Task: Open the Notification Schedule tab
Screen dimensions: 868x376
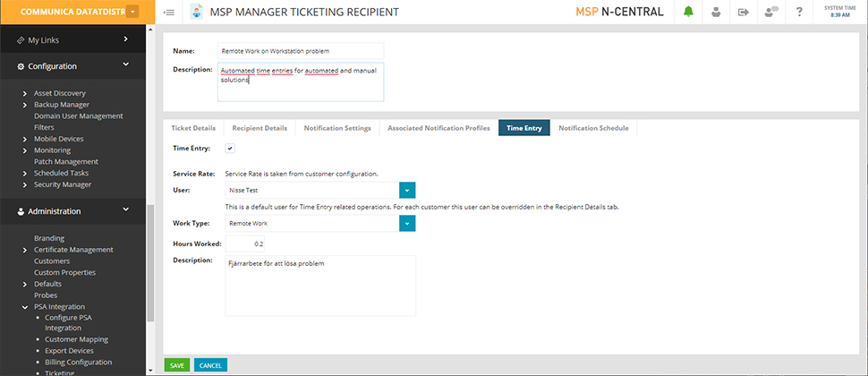Action: tap(593, 128)
